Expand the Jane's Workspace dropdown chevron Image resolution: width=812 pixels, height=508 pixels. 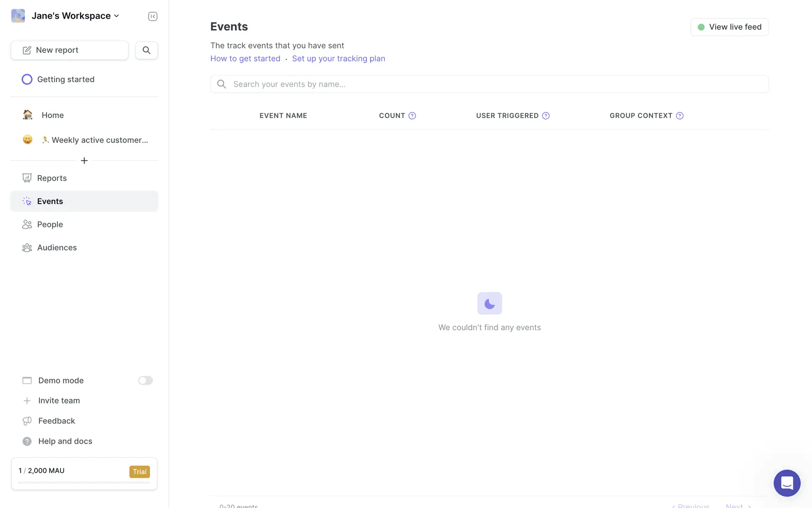[x=117, y=16]
